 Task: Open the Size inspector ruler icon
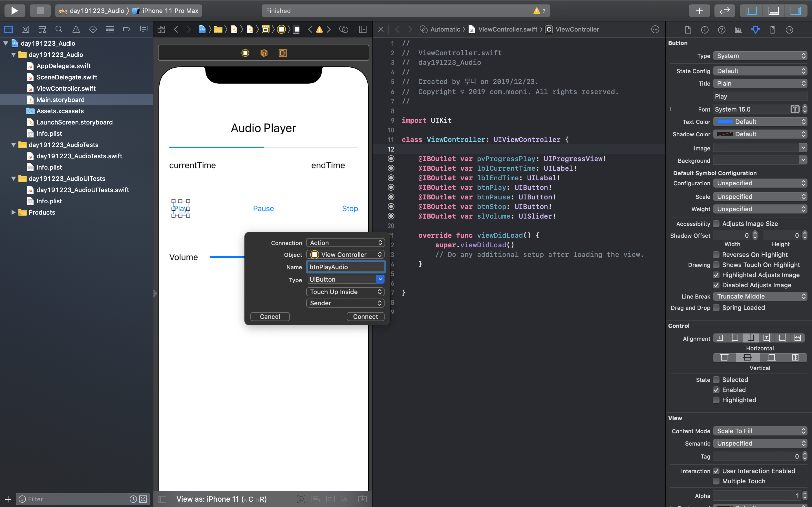(772, 30)
